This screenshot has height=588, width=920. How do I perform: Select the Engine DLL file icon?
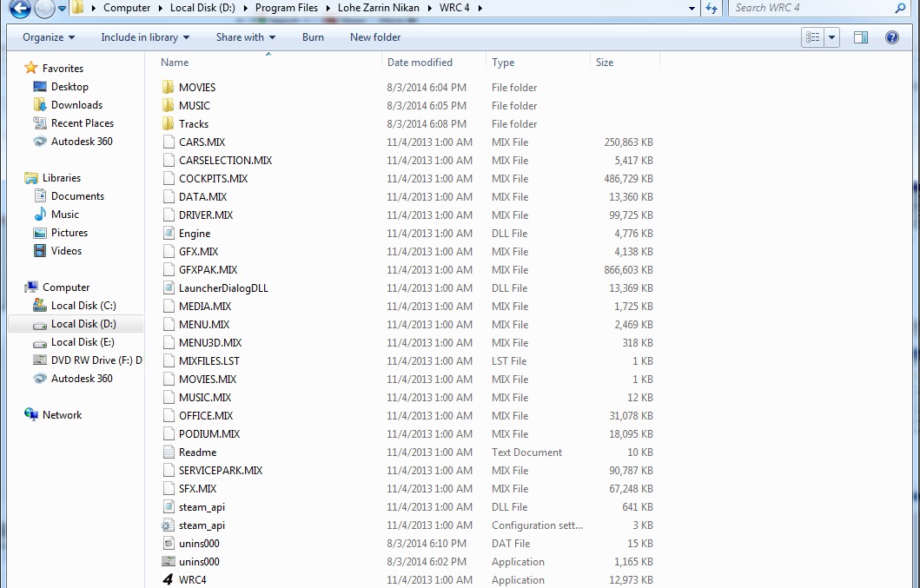pyautogui.click(x=169, y=233)
